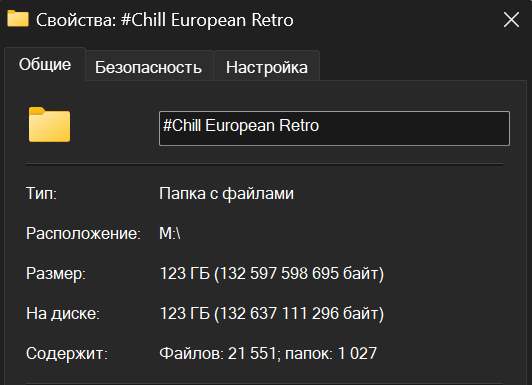Viewport: 532px width, 385px height.
Task: Click the separator line below the name field
Action: tap(265, 164)
